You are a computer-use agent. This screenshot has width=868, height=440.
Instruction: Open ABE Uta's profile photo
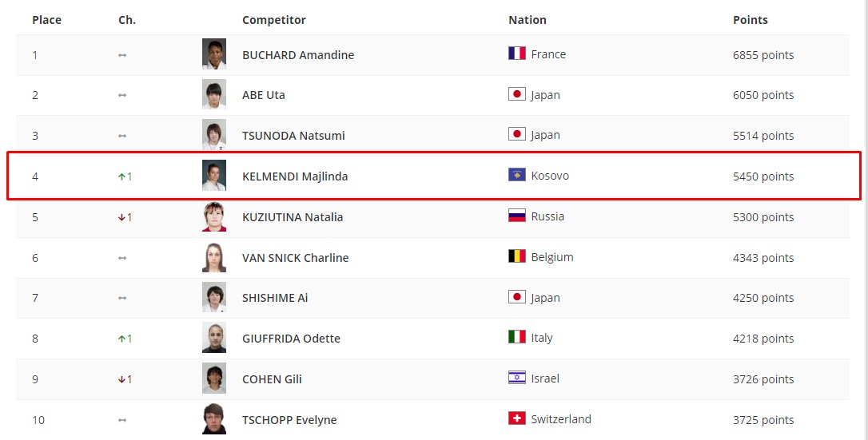214,94
